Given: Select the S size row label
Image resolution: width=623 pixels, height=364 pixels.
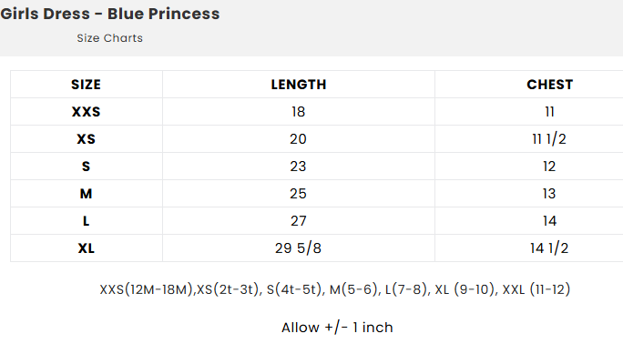Looking at the screenshot, I should click(87, 167).
